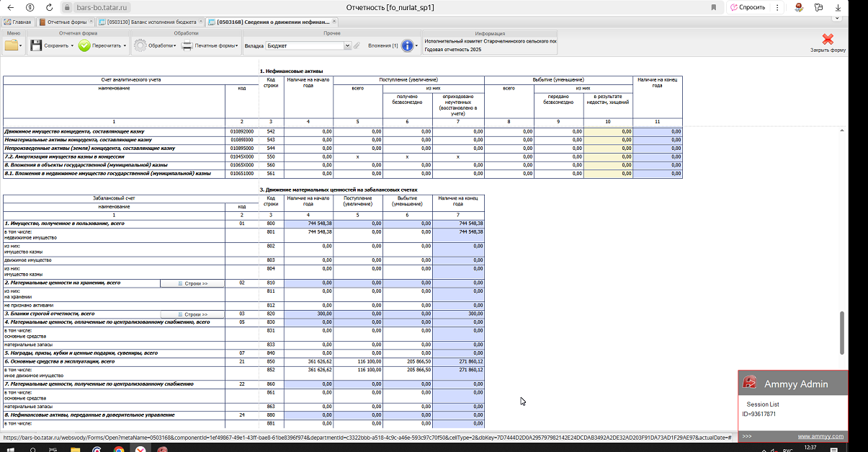This screenshot has width=868, height=452.
Task: Click the >>> expander in the Ammyy panel
Action: 747,437
